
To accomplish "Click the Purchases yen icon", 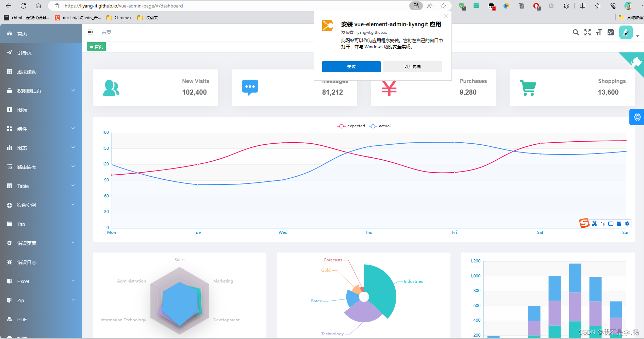I will (x=389, y=88).
